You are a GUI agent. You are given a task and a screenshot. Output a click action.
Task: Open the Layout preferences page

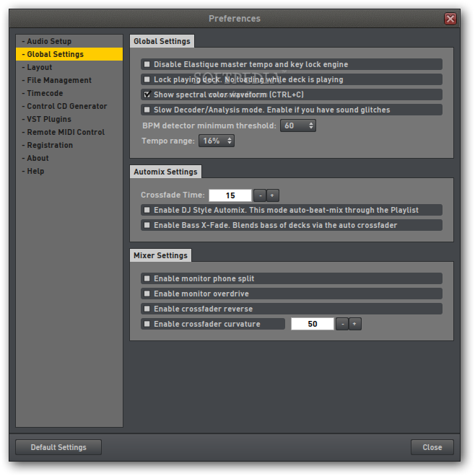[69, 67]
